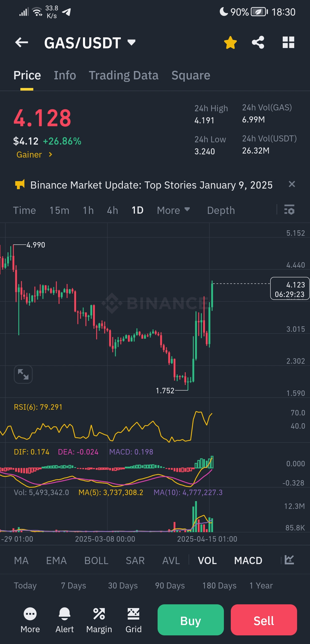Tap the 24h Vol(USDT) 26.32M value
This screenshot has height=644, width=310.
(x=256, y=151)
